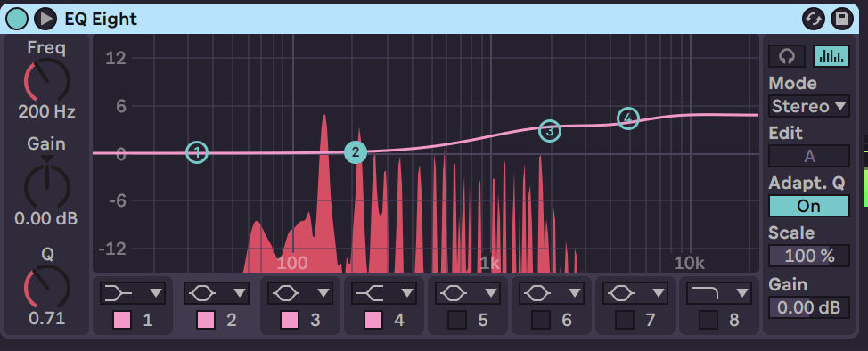Click the output Gain 0.00 dB field
Image resolution: width=868 pixels, height=351 pixels.
[809, 307]
